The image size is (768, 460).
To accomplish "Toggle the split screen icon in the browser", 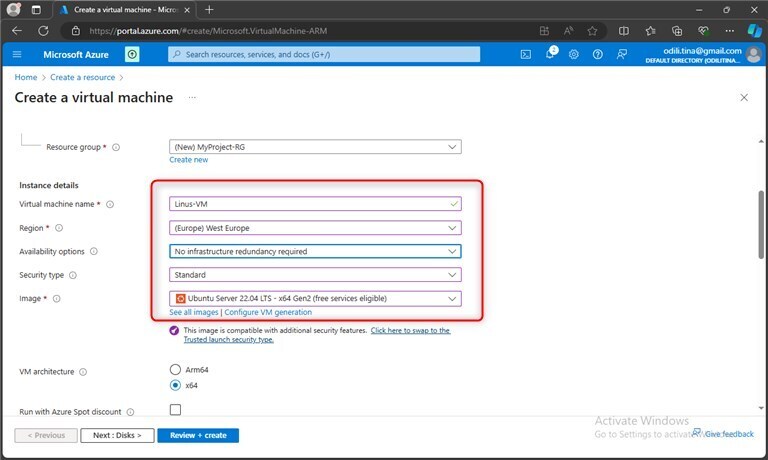I will [624, 31].
